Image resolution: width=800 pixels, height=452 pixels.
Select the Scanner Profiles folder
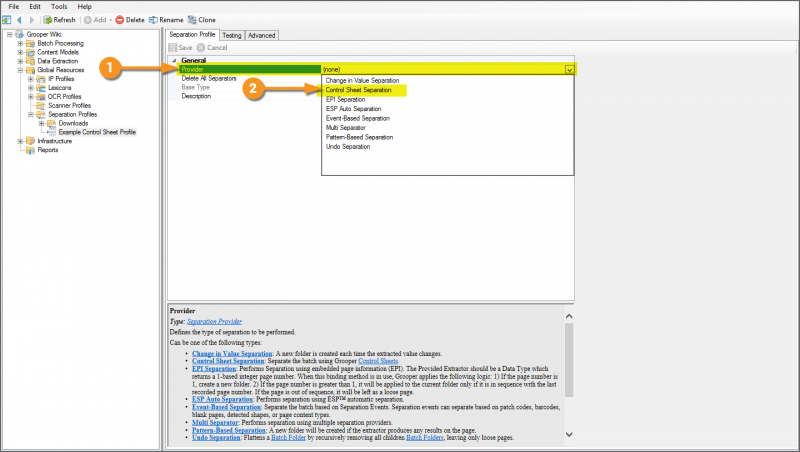point(69,106)
